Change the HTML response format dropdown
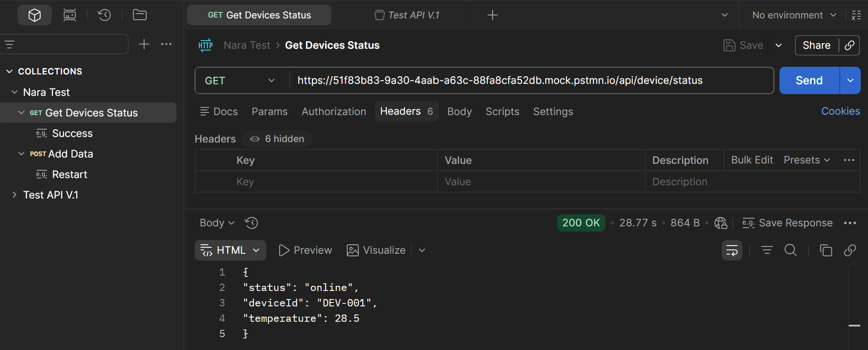The height and width of the screenshot is (350, 868). click(230, 250)
